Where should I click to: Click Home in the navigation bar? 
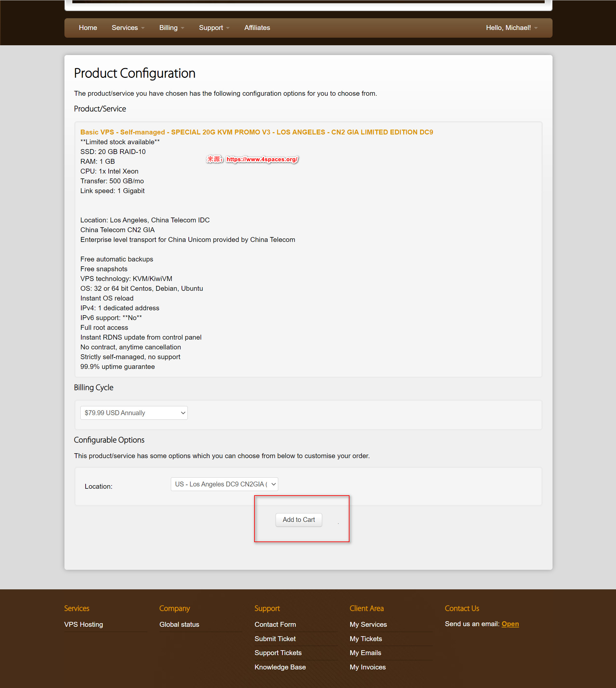88,28
